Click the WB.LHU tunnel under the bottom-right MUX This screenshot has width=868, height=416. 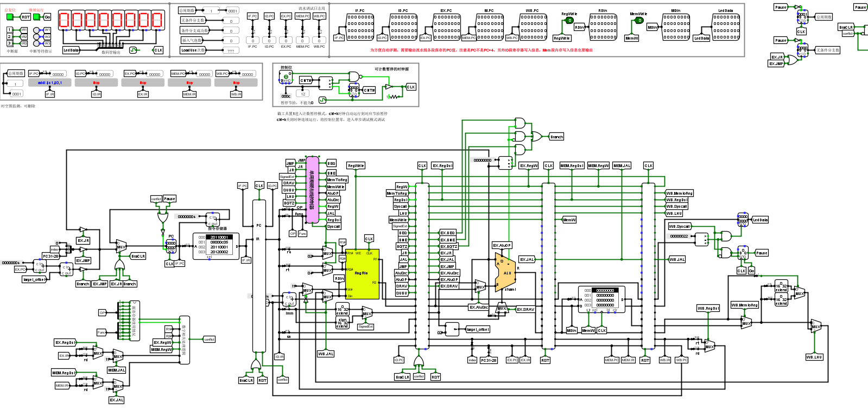click(814, 357)
